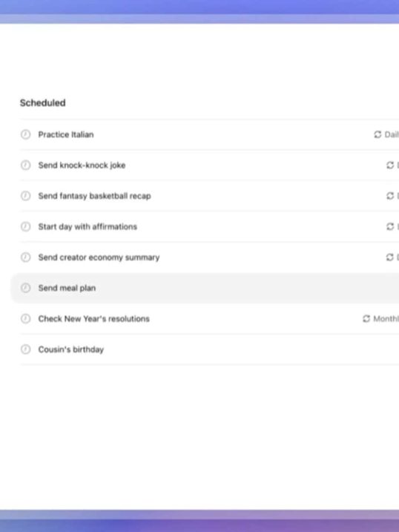Click the clock icon beside Cousin's birthday

(x=25, y=349)
